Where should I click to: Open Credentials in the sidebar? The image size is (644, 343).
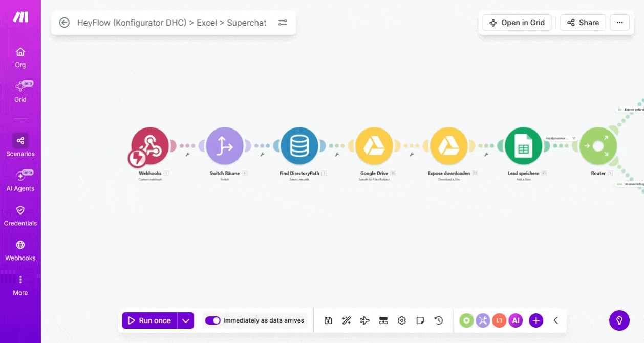[x=20, y=216]
